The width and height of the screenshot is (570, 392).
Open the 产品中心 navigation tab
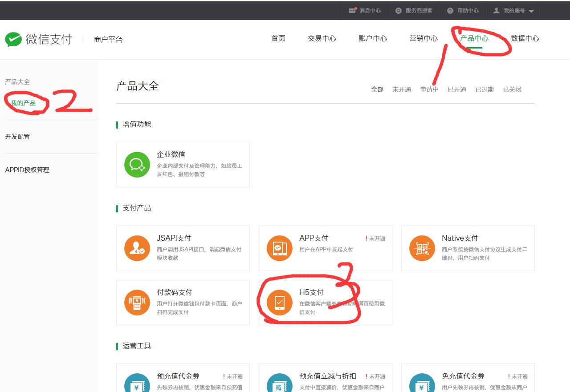[474, 38]
